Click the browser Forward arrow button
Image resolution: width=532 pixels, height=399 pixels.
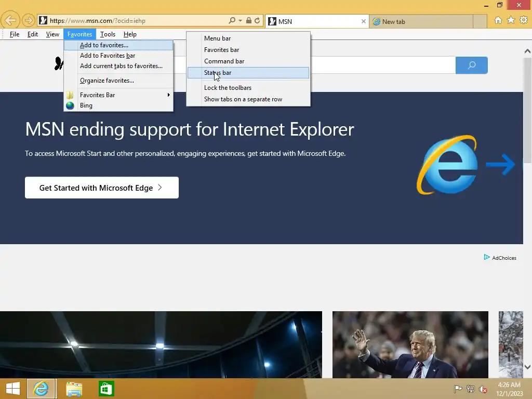click(29, 21)
